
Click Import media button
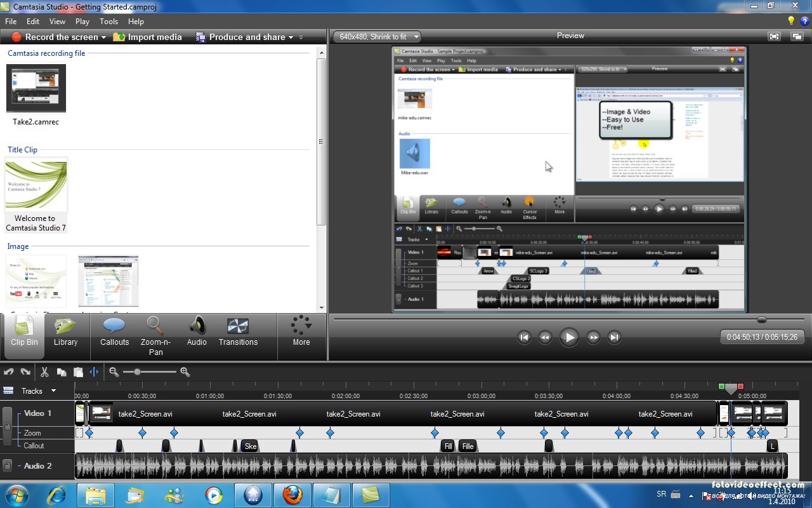point(147,37)
